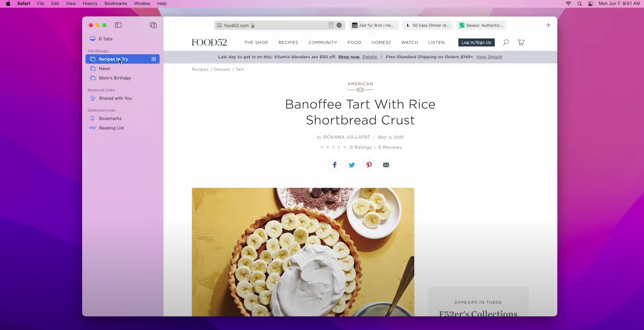Open the Window menu

click(142, 3)
